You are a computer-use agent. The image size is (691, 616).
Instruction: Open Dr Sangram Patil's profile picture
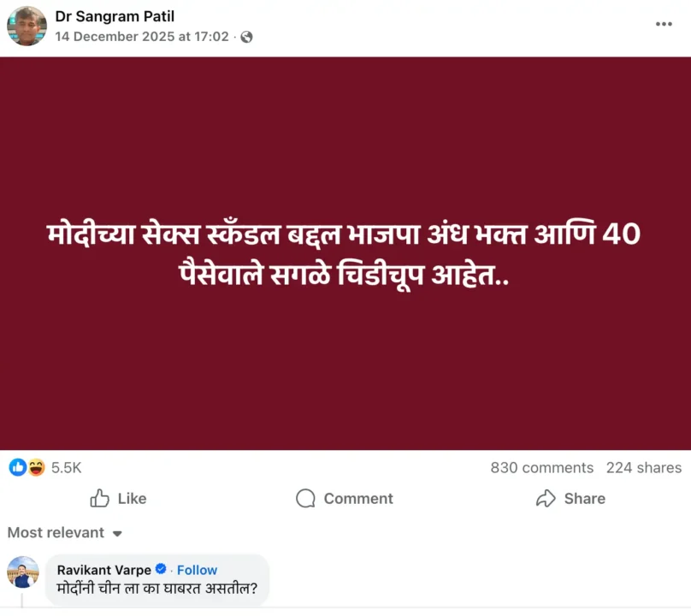[x=27, y=27]
